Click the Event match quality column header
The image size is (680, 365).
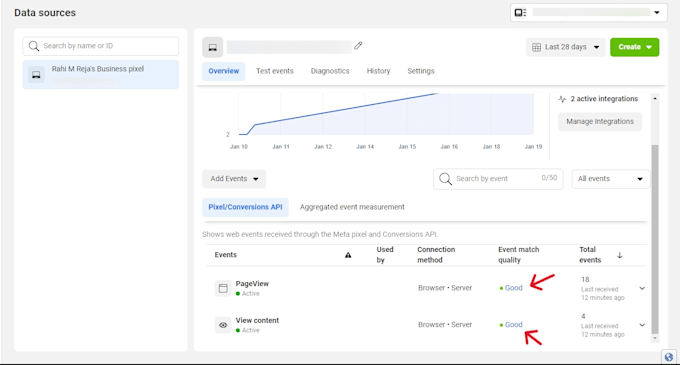(519, 255)
